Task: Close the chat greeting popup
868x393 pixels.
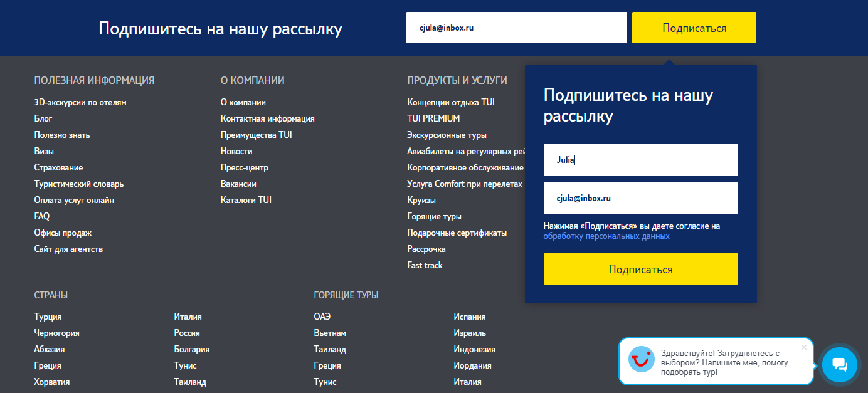Action: (804, 347)
